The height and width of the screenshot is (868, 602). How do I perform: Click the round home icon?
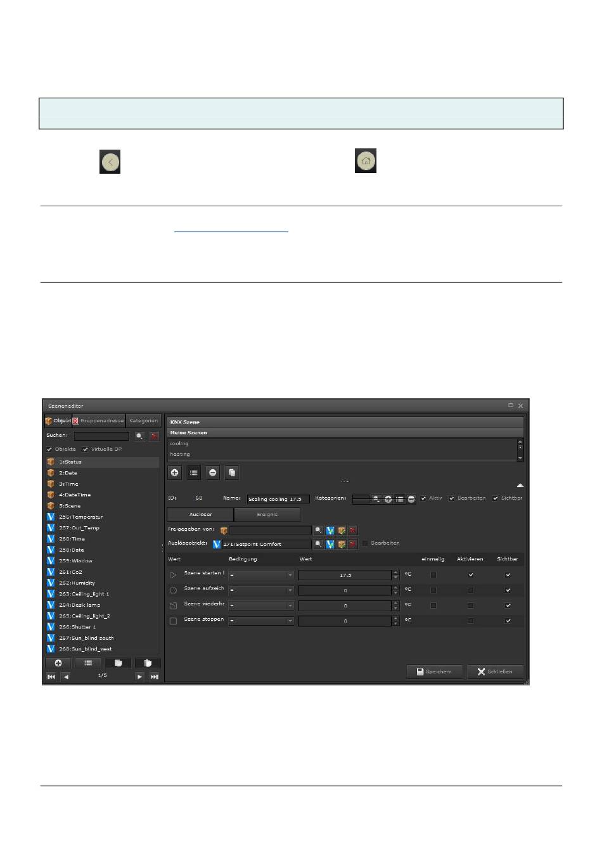[366, 161]
